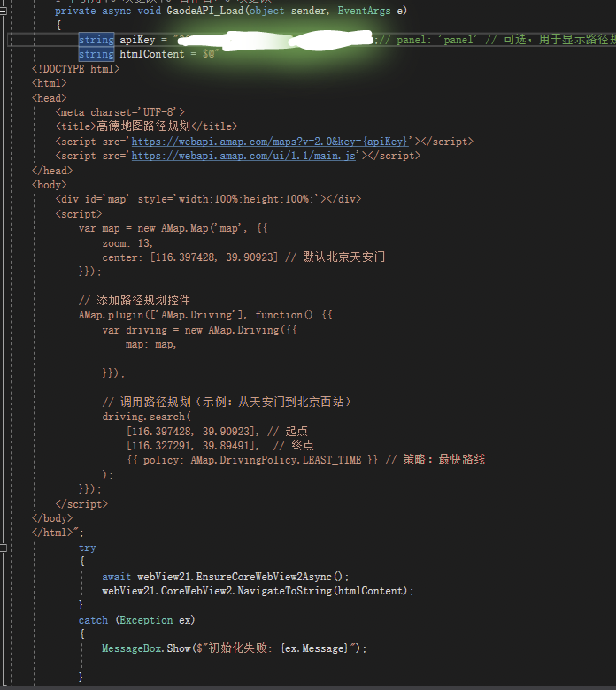Image resolution: width=616 pixels, height=690 pixels.
Task: Click the closing </head> tag
Action: (52, 171)
